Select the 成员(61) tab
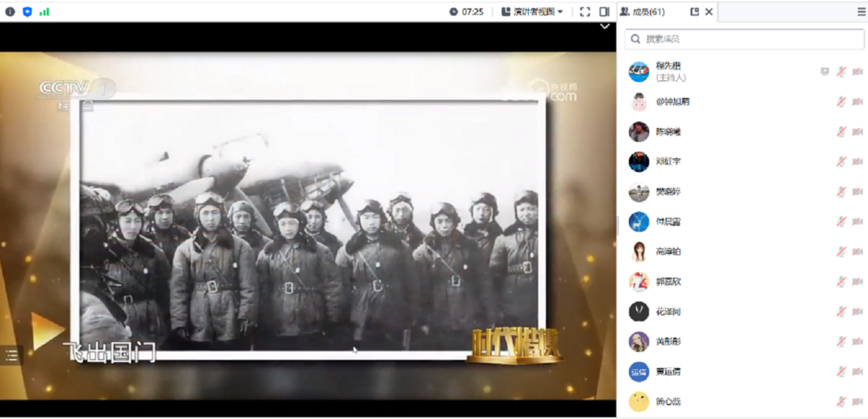 [x=647, y=11]
